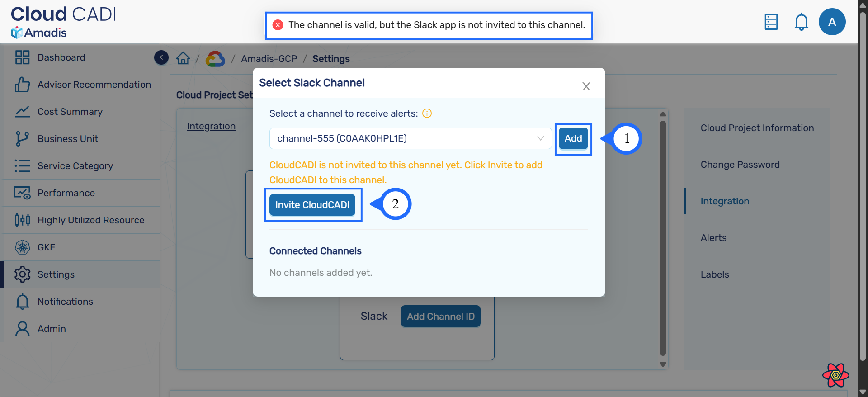Collapse the sidebar with the arrow button
This screenshot has width=868, height=397.
pyautogui.click(x=161, y=57)
